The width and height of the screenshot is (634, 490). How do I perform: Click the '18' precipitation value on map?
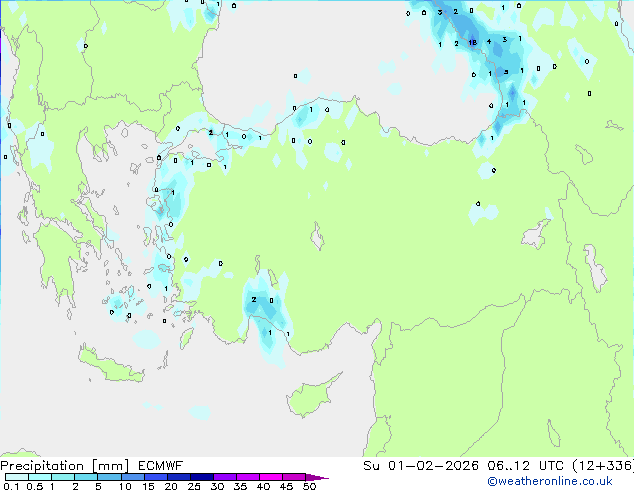click(472, 42)
